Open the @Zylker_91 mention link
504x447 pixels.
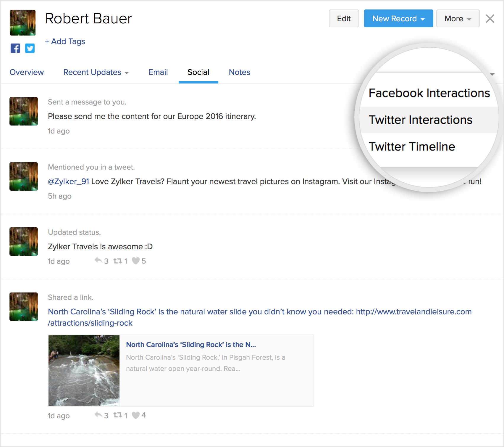[x=68, y=181]
